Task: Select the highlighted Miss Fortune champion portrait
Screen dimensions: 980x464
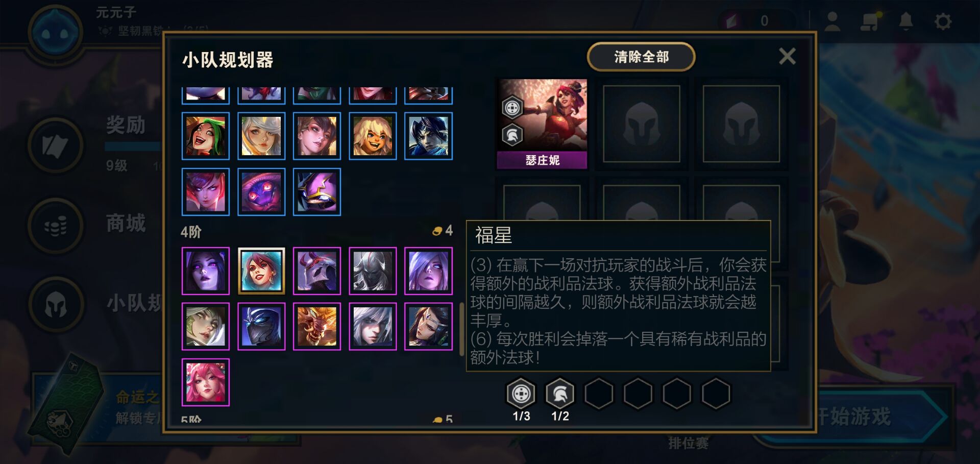Action: (x=261, y=271)
